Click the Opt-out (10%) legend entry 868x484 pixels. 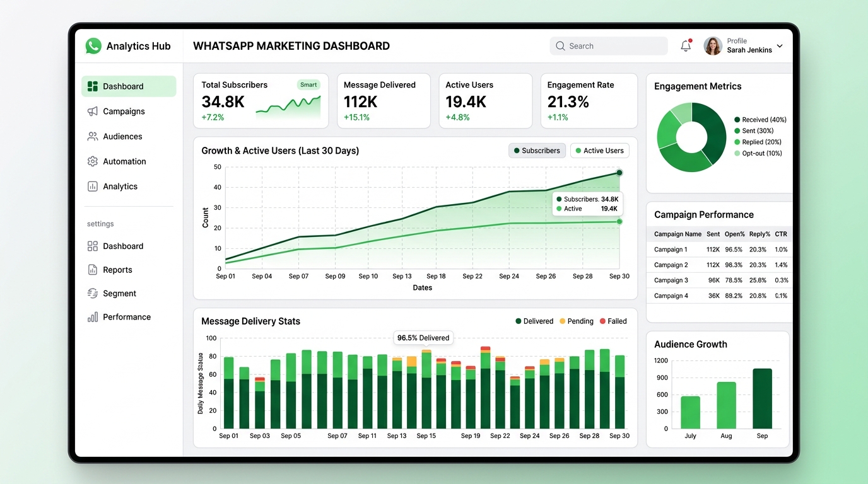[x=758, y=154]
